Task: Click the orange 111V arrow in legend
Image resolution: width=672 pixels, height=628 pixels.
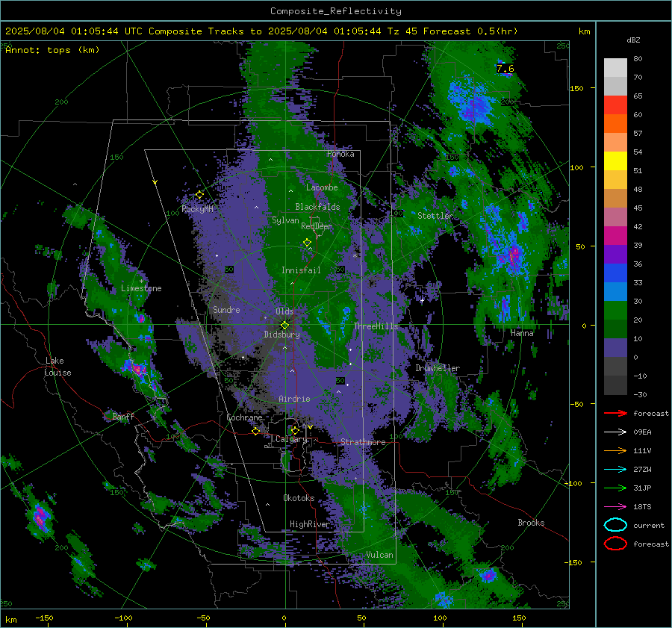Action: [615, 450]
